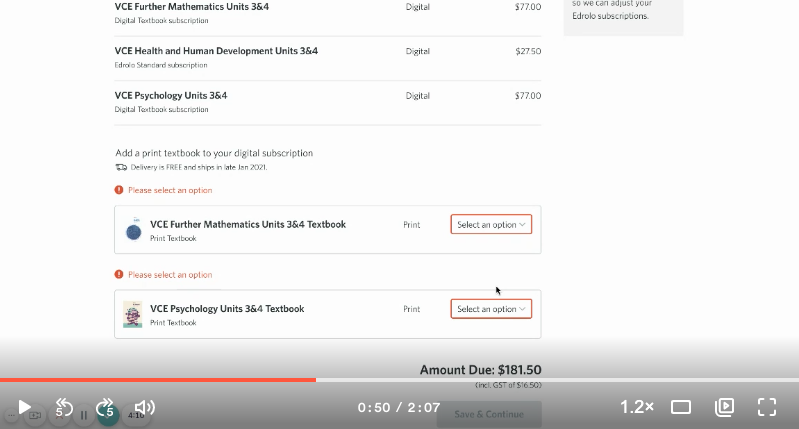Click the Further Mathematics textbook cover thumbnail
Image resolution: width=799 pixels, height=429 pixels.
[134, 230]
